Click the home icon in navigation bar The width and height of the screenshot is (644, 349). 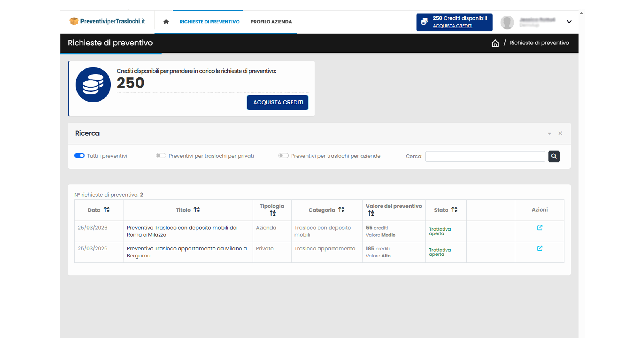click(166, 22)
